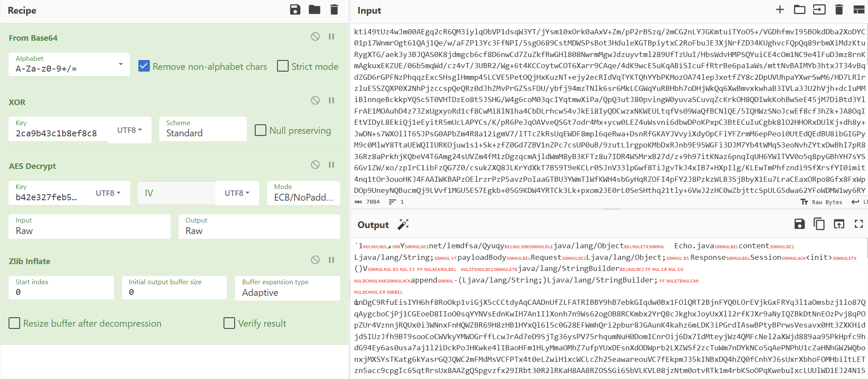The image size is (868, 379).
Task: Enable Strict mode checkbox
Action: click(283, 66)
